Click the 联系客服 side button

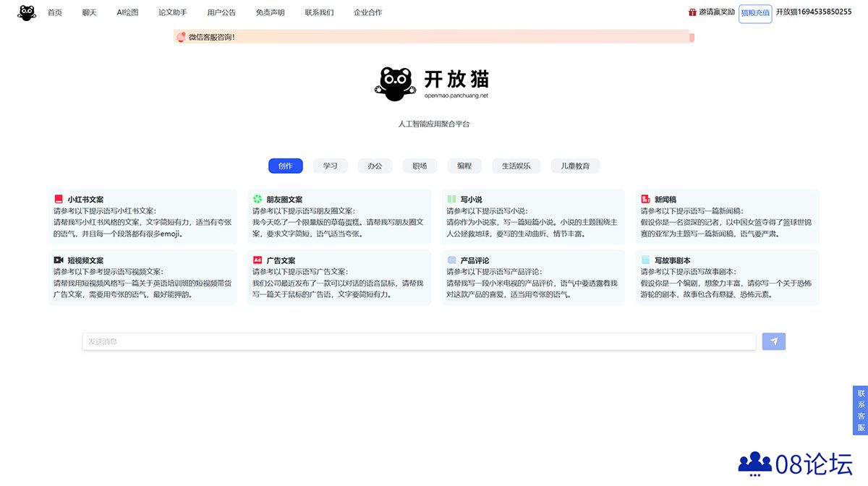pyautogui.click(x=861, y=410)
